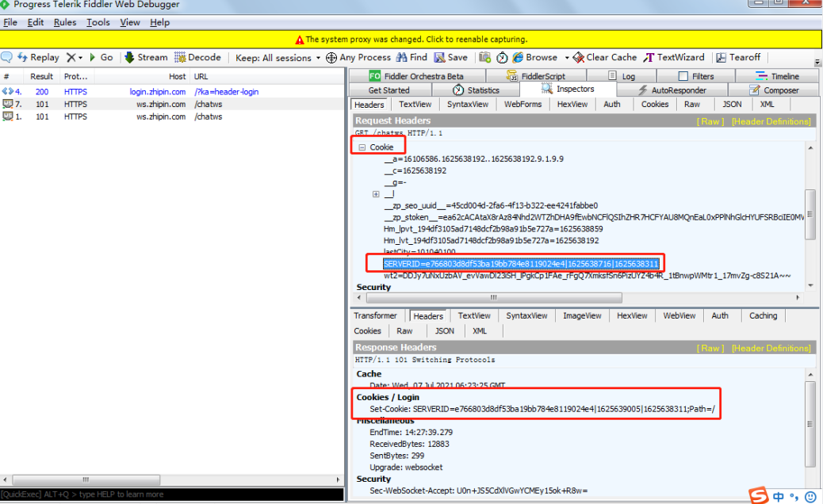Click the Sogou input method icon

point(759,495)
